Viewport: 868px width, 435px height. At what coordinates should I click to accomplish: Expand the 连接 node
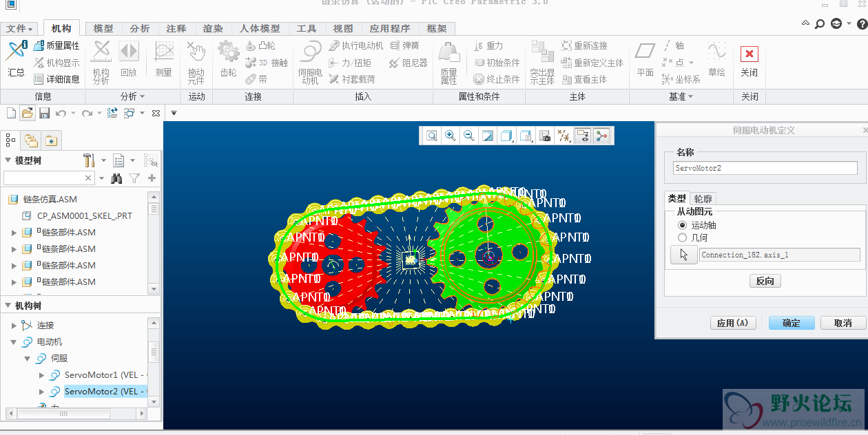point(14,326)
